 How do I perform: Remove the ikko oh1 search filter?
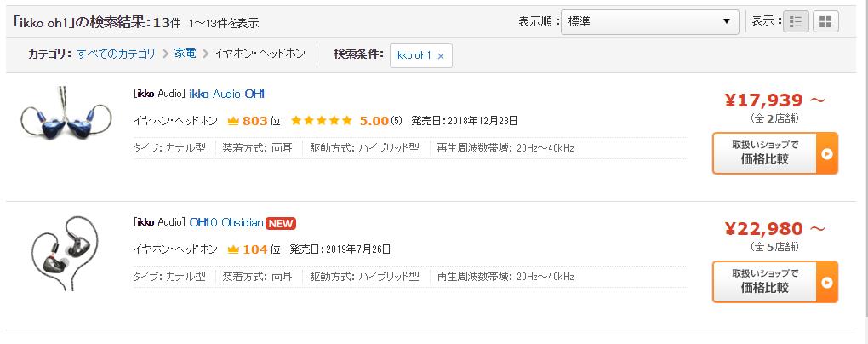coord(441,55)
